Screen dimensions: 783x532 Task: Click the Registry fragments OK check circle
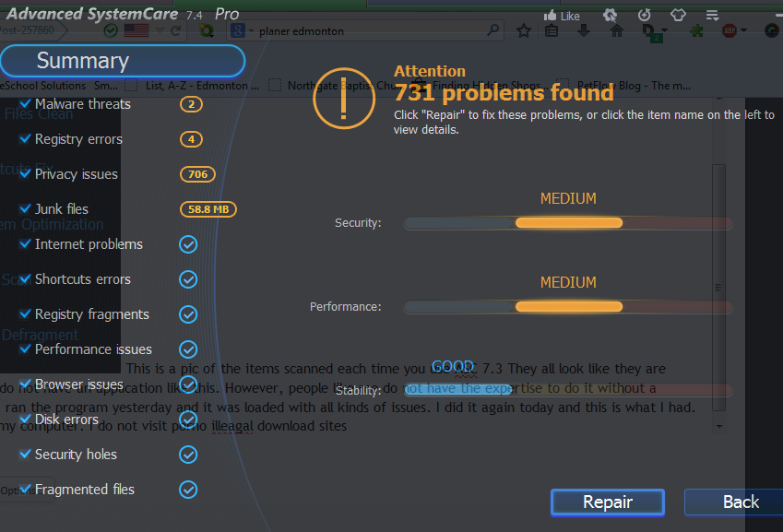pos(188,314)
